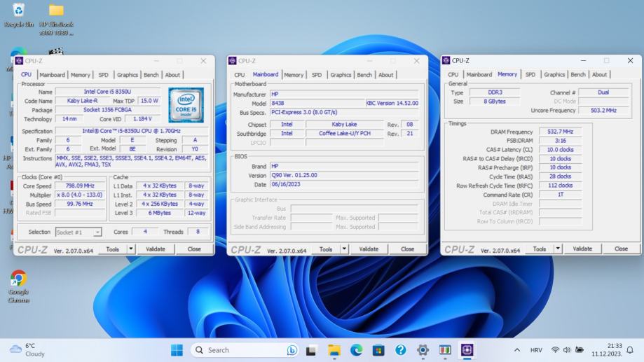Screen dimensions: 644x362
Task: Switch to SPD tab in Memory window
Action: 530,74
